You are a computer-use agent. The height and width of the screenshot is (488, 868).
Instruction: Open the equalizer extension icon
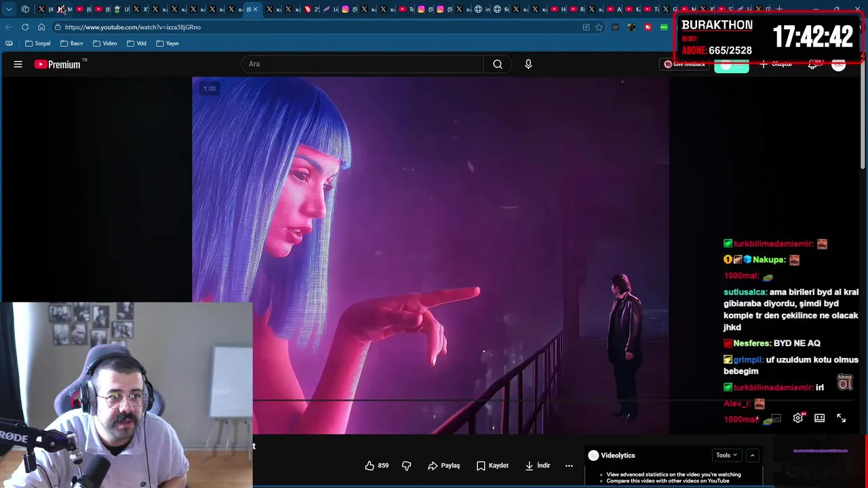tap(615, 27)
